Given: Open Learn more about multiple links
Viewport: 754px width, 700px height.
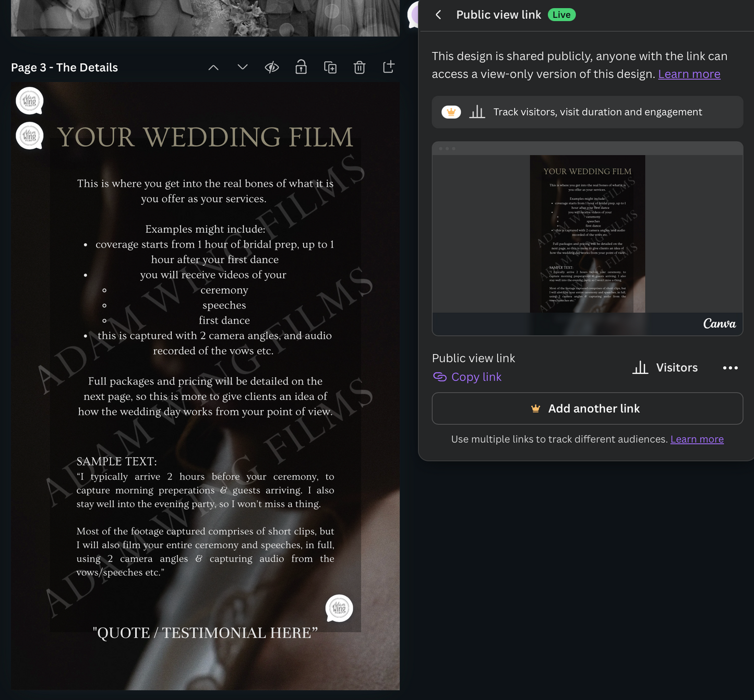Looking at the screenshot, I should [697, 439].
